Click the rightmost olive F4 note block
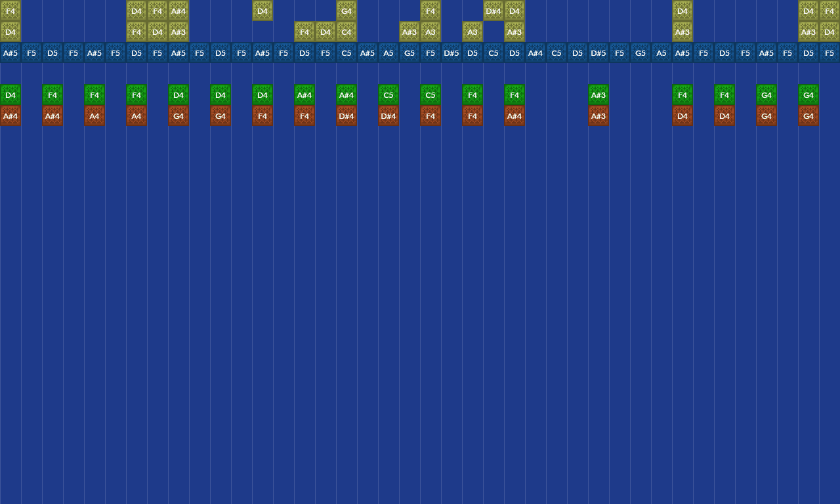The image size is (840, 504). 829,10
